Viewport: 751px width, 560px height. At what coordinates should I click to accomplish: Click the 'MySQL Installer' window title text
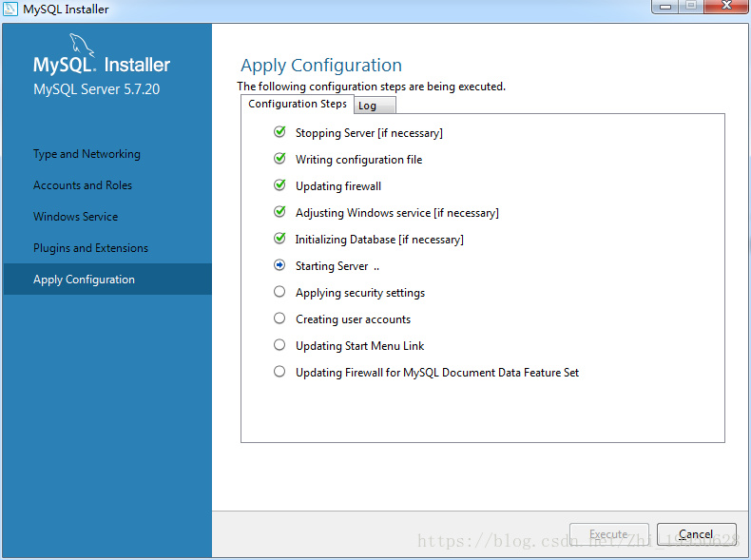coord(67,10)
